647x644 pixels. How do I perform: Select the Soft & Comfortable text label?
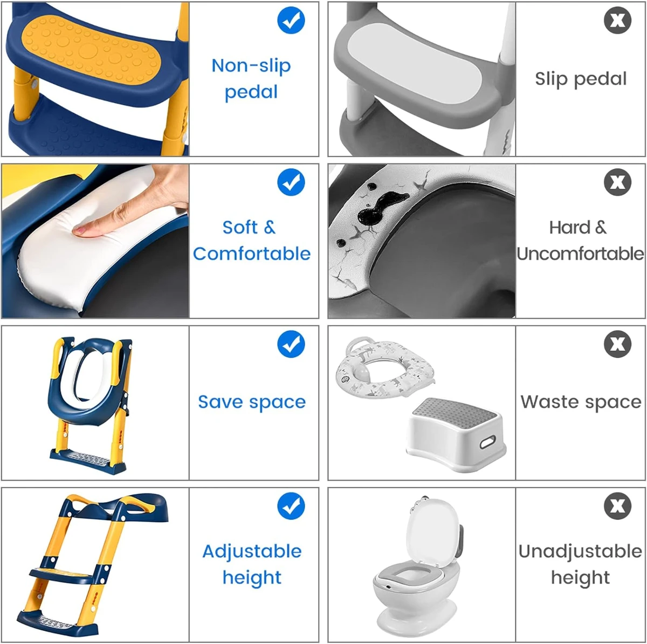tap(251, 240)
